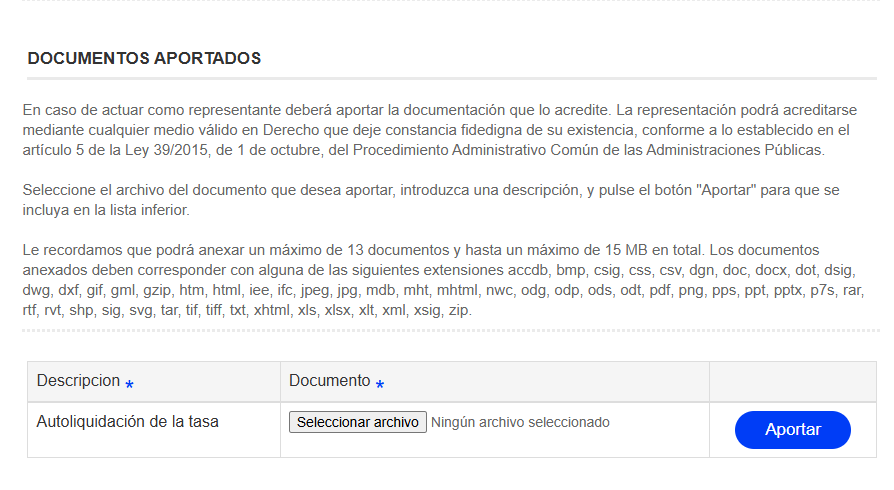Click the blue asterisk beside Documento
894x490 pixels.
tap(380, 384)
